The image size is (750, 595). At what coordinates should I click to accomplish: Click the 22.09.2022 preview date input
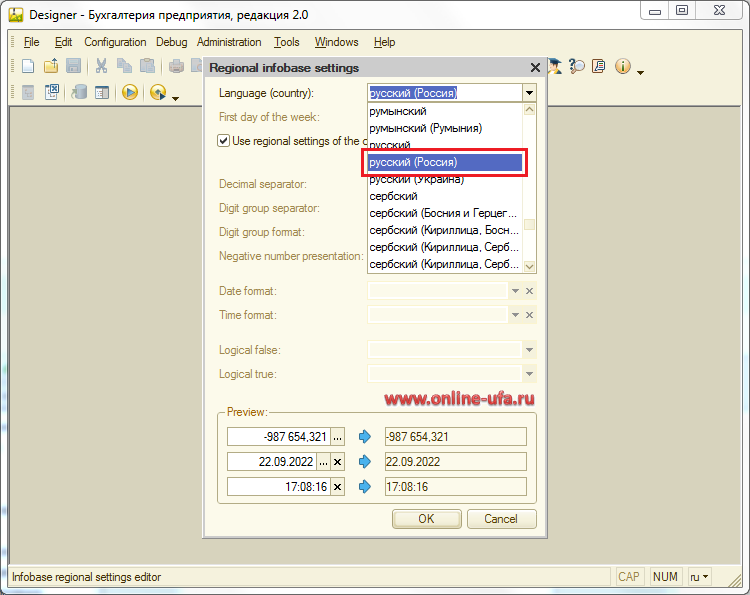coord(272,462)
